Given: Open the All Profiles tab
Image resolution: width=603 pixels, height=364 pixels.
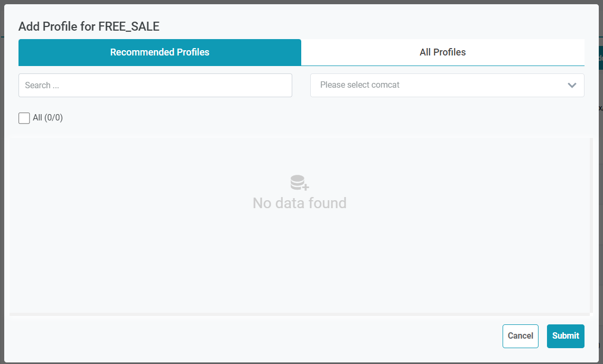Looking at the screenshot, I should pyautogui.click(x=442, y=52).
